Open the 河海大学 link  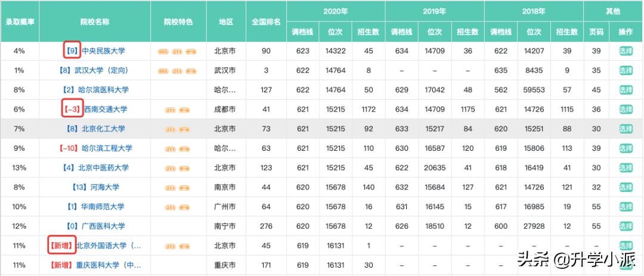tap(105, 187)
